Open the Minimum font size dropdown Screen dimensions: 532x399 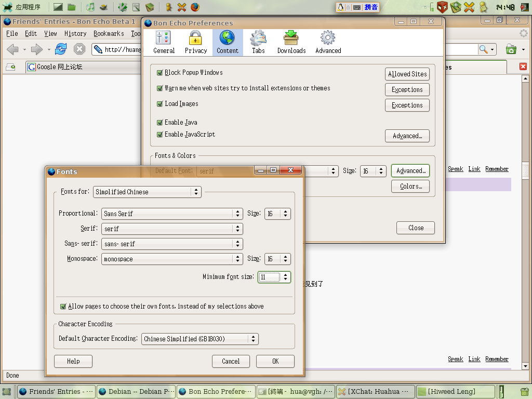coord(274,277)
